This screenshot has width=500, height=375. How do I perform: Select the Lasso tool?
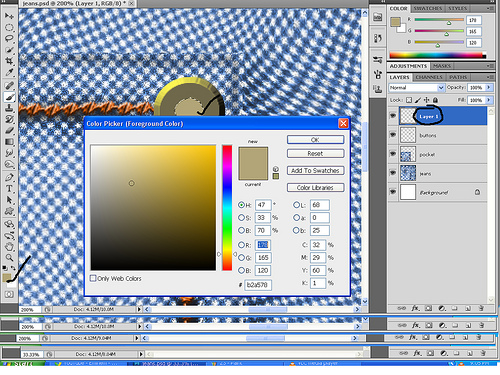pyautogui.click(x=9, y=38)
